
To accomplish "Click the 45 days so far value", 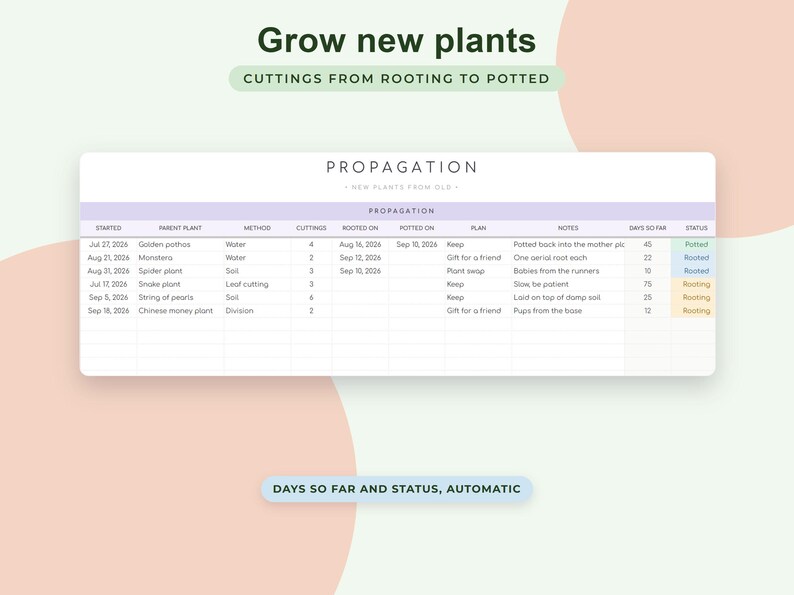I will click(x=648, y=244).
